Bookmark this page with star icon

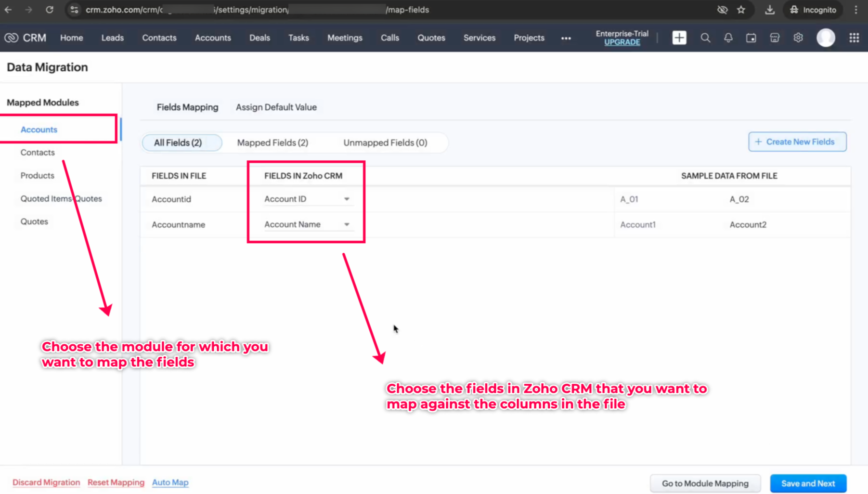coord(741,10)
